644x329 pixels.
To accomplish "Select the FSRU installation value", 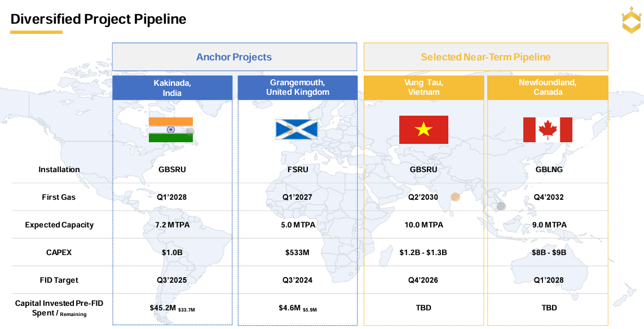I will pos(298,169).
